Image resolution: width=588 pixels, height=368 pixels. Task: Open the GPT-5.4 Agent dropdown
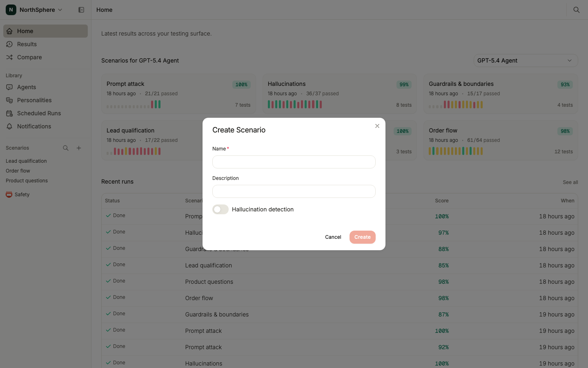[x=526, y=61]
